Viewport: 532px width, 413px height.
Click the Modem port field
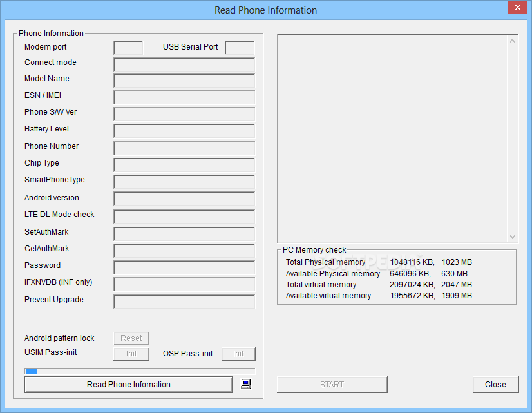128,48
